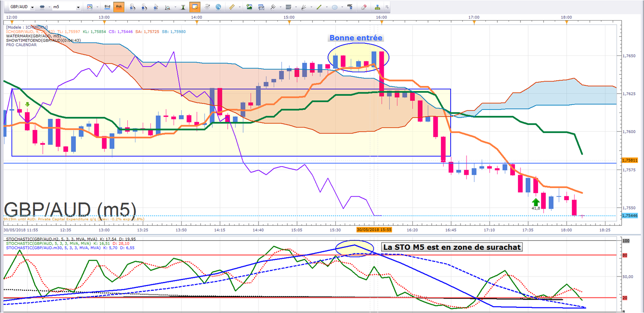Click the chart type icon
The width and height of the screenshot is (644, 313).
[x=89, y=7]
